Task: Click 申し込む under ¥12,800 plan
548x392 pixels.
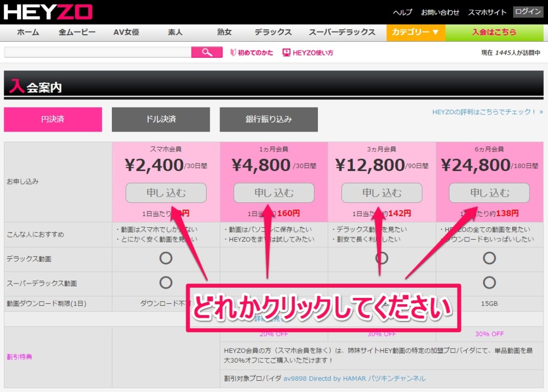Action: click(x=382, y=193)
